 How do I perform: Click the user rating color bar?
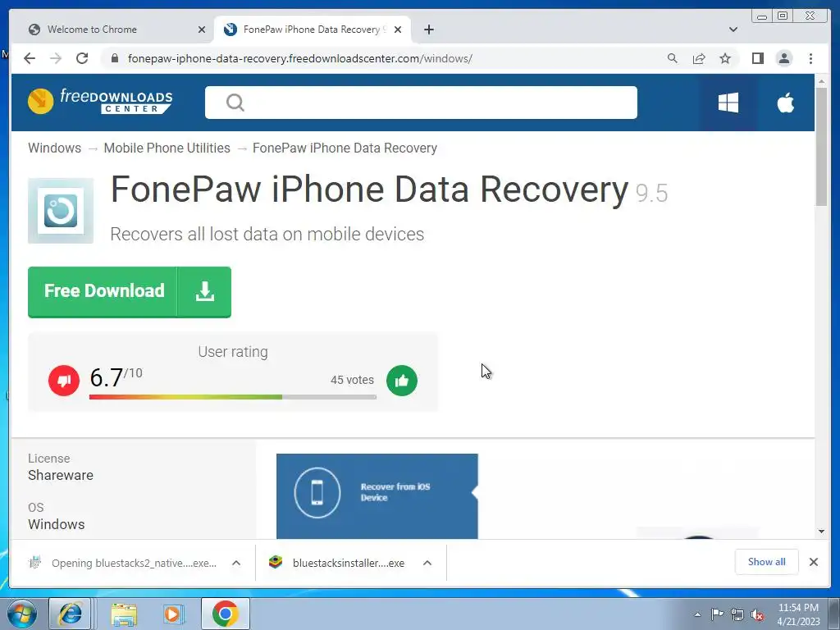click(x=233, y=397)
